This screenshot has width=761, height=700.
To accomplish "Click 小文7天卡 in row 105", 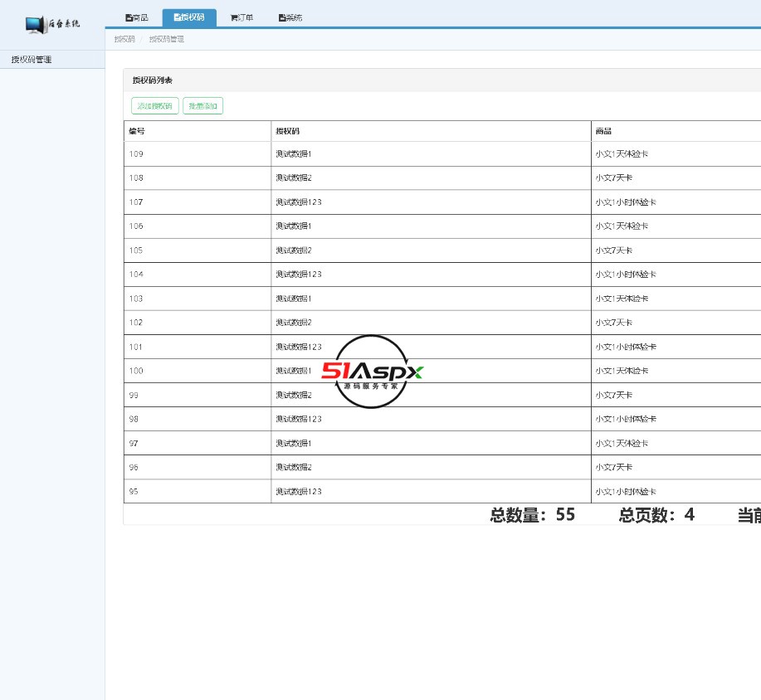I will (614, 250).
